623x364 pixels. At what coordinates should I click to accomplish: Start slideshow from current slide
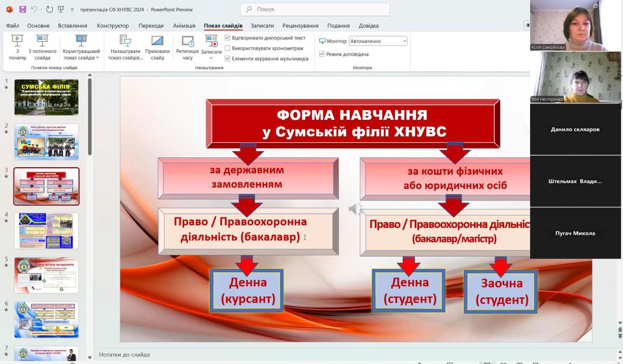tap(42, 47)
